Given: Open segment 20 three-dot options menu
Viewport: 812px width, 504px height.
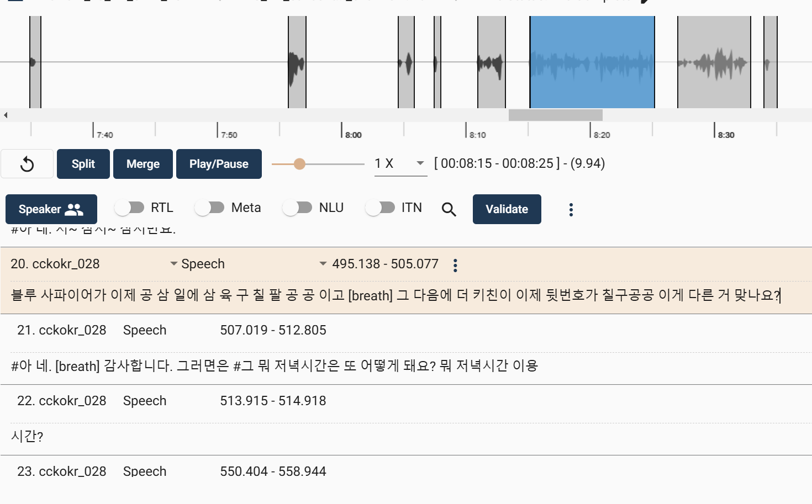Looking at the screenshot, I should pos(455,266).
